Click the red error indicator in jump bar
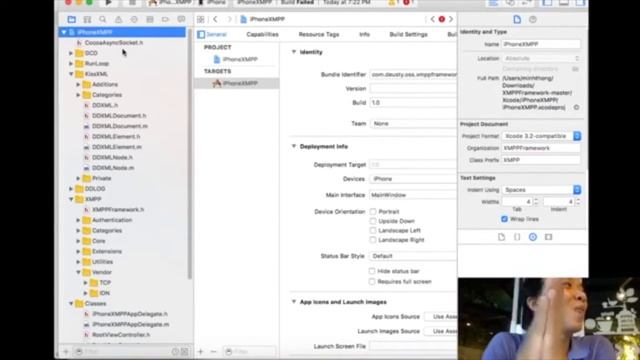Viewport: 640px width, 360px height. click(442, 19)
